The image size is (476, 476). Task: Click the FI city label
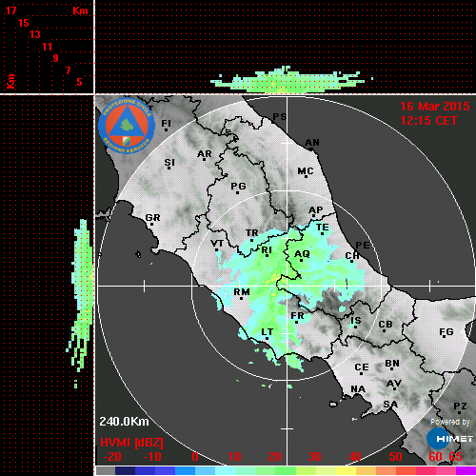point(166,123)
